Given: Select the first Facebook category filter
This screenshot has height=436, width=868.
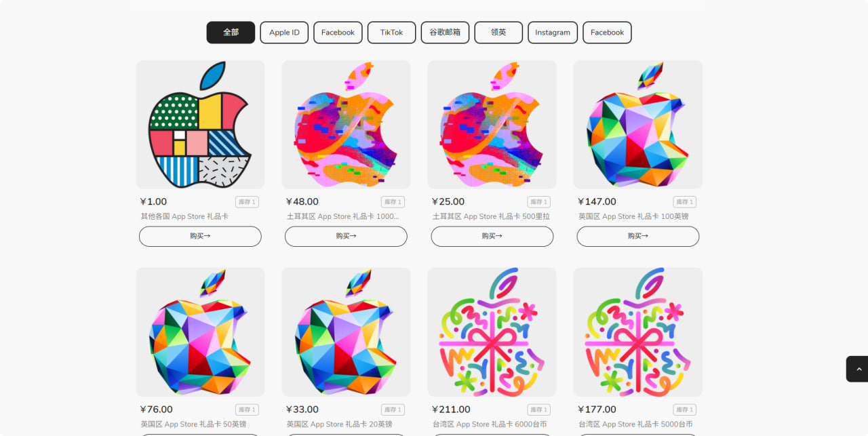Looking at the screenshot, I should pyautogui.click(x=338, y=33).
